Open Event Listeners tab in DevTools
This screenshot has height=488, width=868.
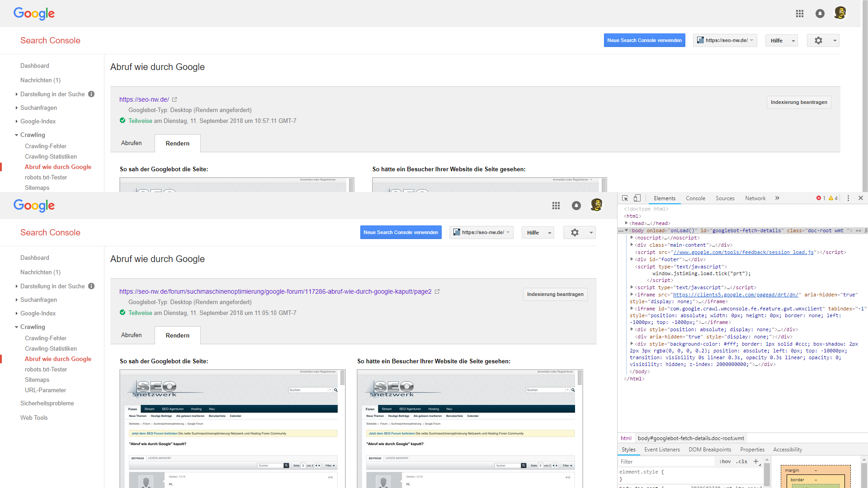[x=662, y=450]
